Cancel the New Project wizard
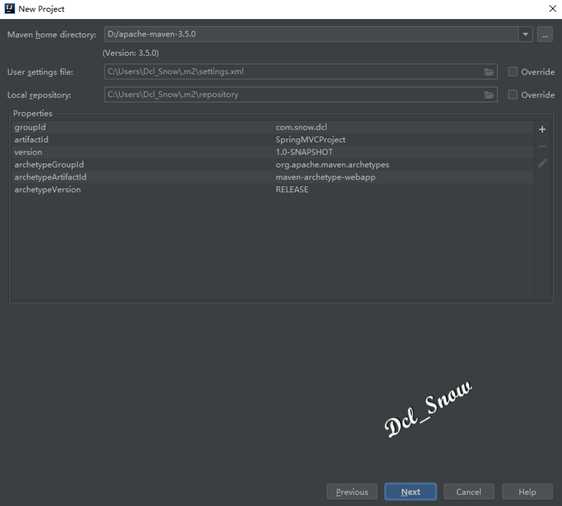562x506 pixels. 469,492
